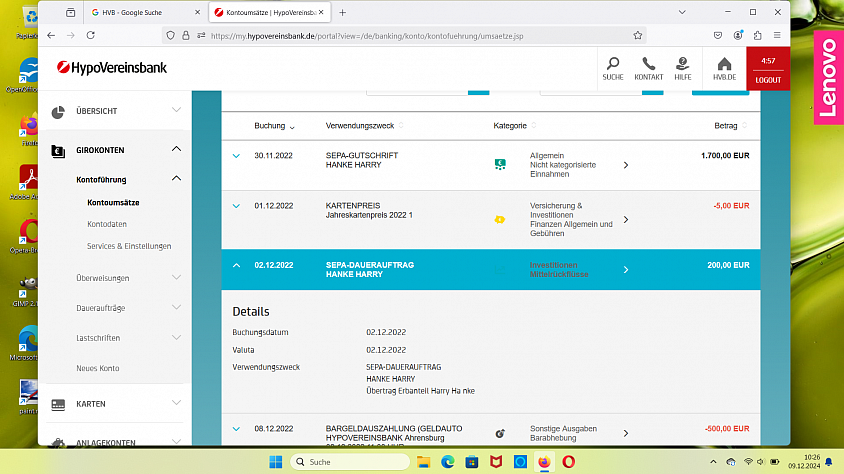Click the Barabhebung category icon
The width and height of the screenshot is (844, 474).
pyautogui.click(x=500, y=433)
